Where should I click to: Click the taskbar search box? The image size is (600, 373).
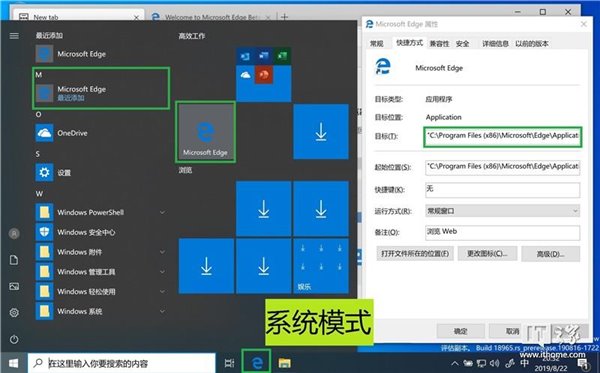121,363
